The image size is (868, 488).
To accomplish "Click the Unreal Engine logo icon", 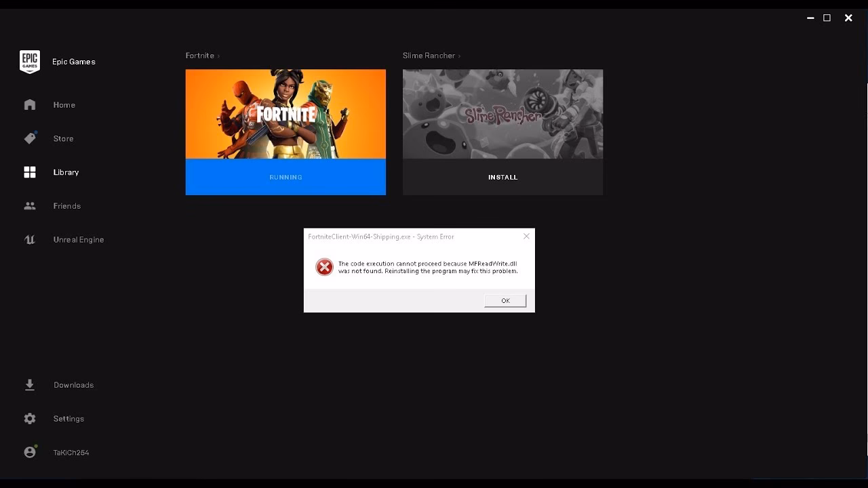I will (x=30, y=239).
